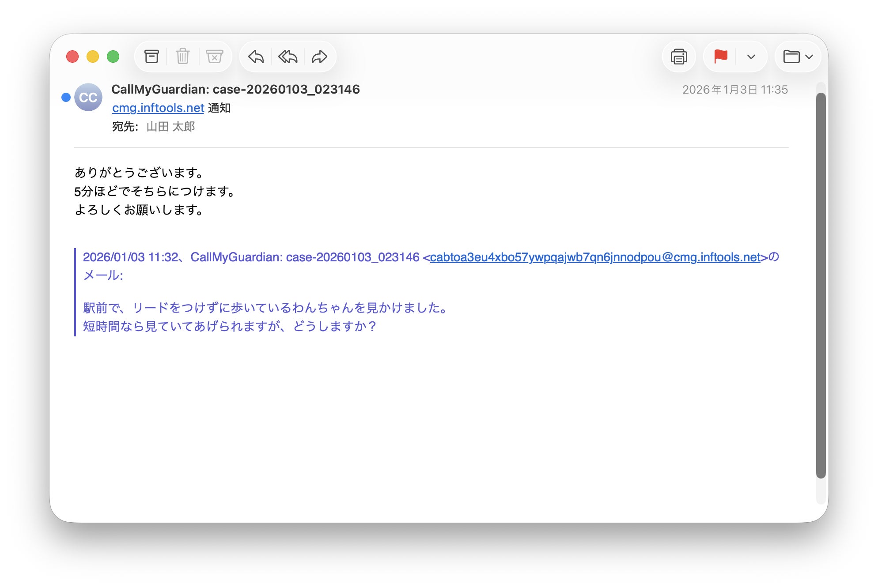Screen dimensions: 878x588
Task: Open the flag color dropdown arrow
Action: click(x=751, y=57)
